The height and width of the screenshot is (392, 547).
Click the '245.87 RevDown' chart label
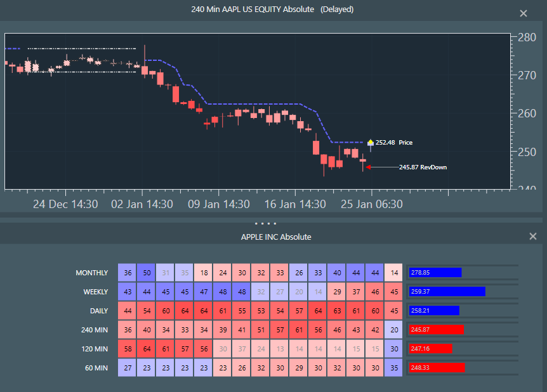(x=423, y=167)
